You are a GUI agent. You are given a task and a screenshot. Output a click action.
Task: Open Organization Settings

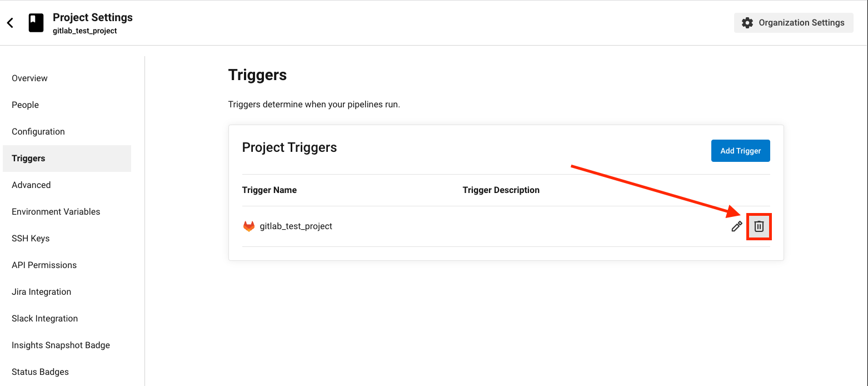pos(794,23)
